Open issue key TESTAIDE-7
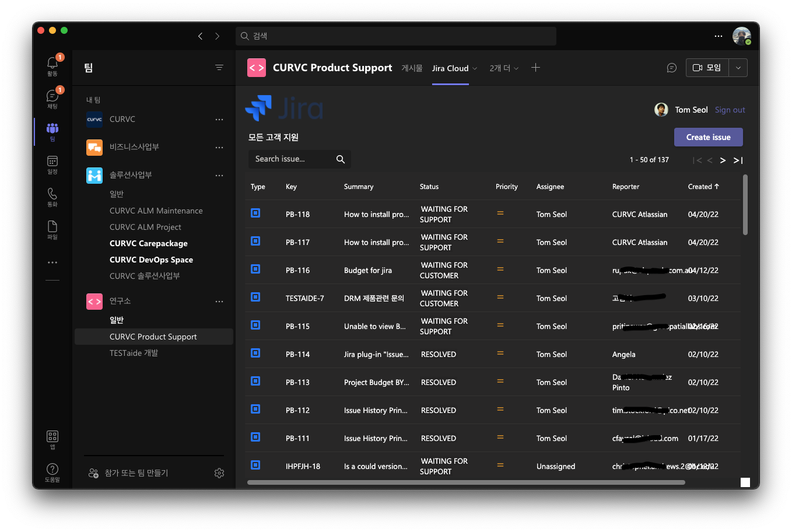 [x=304, y=298]
